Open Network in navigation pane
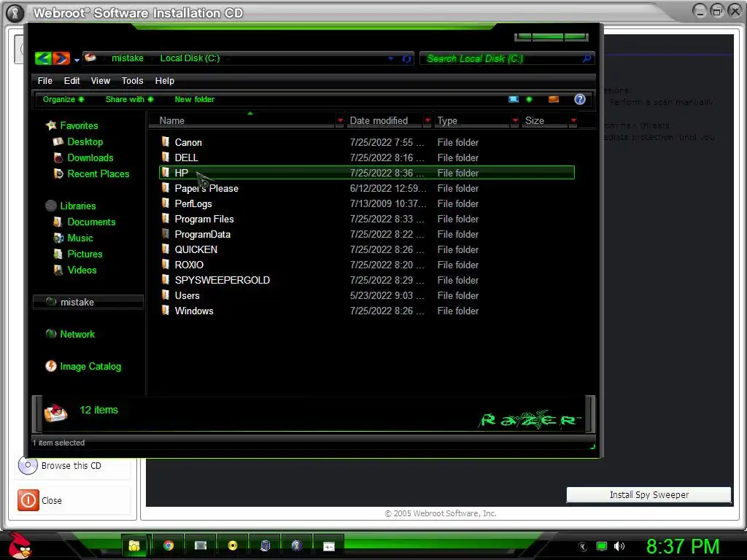 coord(77,334)
